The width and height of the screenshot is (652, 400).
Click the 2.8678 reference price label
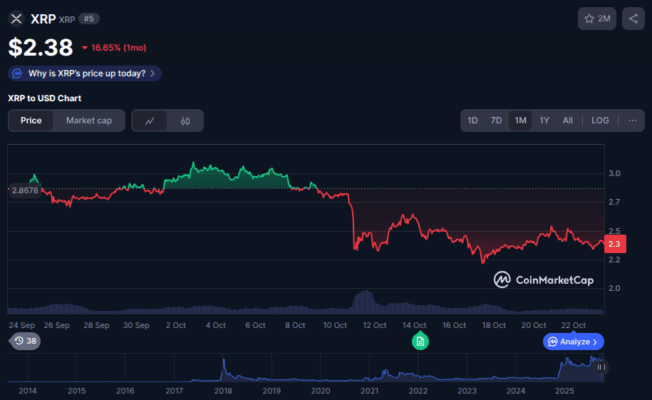pyautogui.click(x=25, y=190)
